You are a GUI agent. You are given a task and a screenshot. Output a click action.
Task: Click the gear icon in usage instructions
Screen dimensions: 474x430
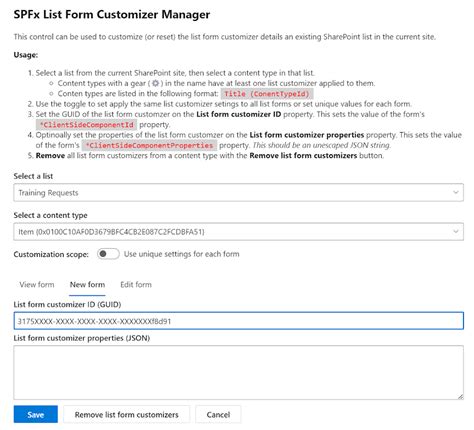coord(155,83)
